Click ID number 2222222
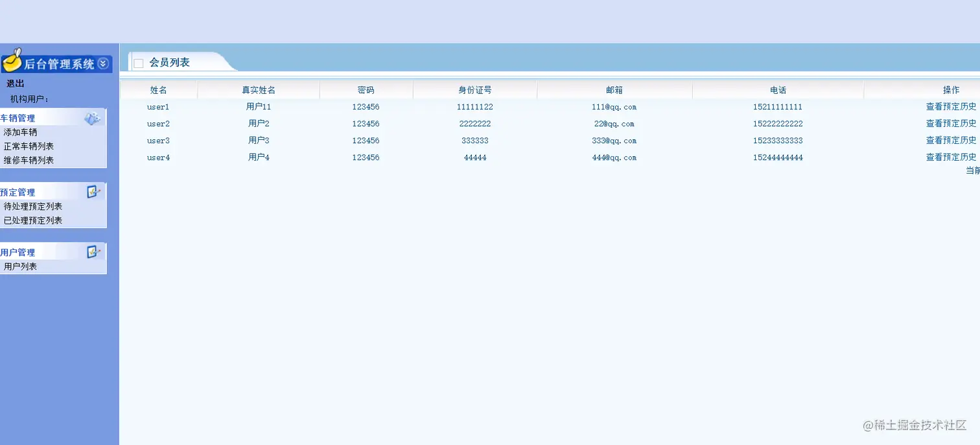Screen dimensions: 980x445 (x=475, y=124)
